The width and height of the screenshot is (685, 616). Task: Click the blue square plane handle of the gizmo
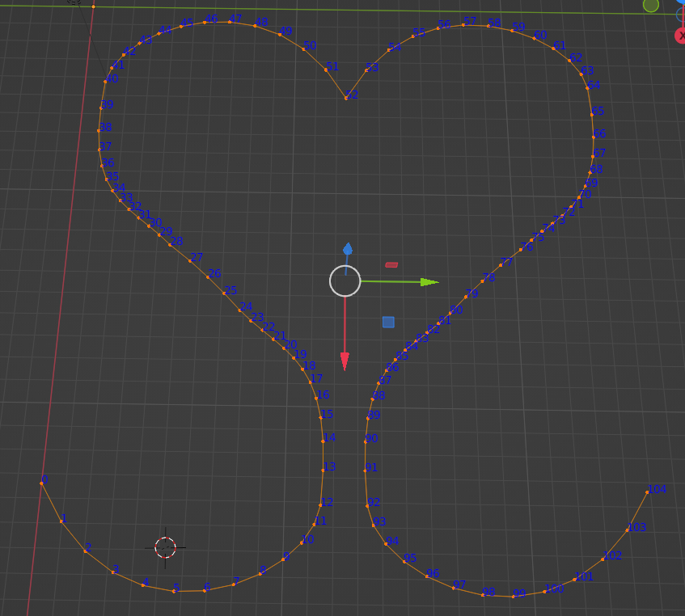tap(388, 321)
